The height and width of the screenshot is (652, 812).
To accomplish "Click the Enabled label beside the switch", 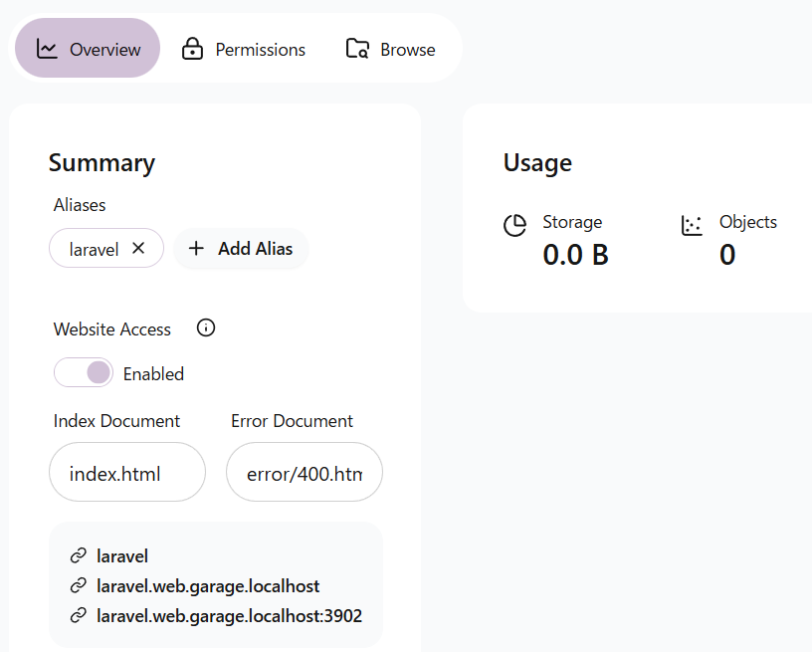I will 153,374.
